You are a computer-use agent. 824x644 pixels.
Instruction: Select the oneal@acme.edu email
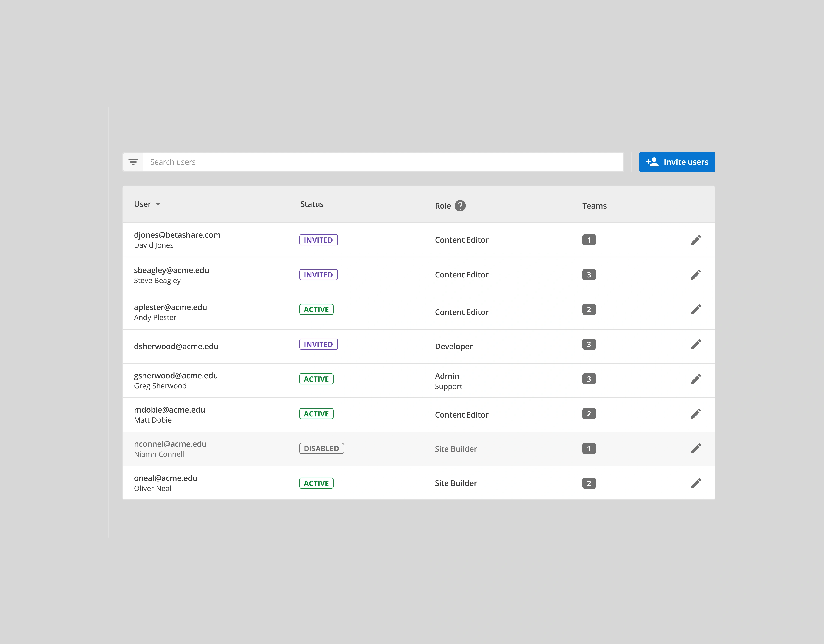coord(166,478)
